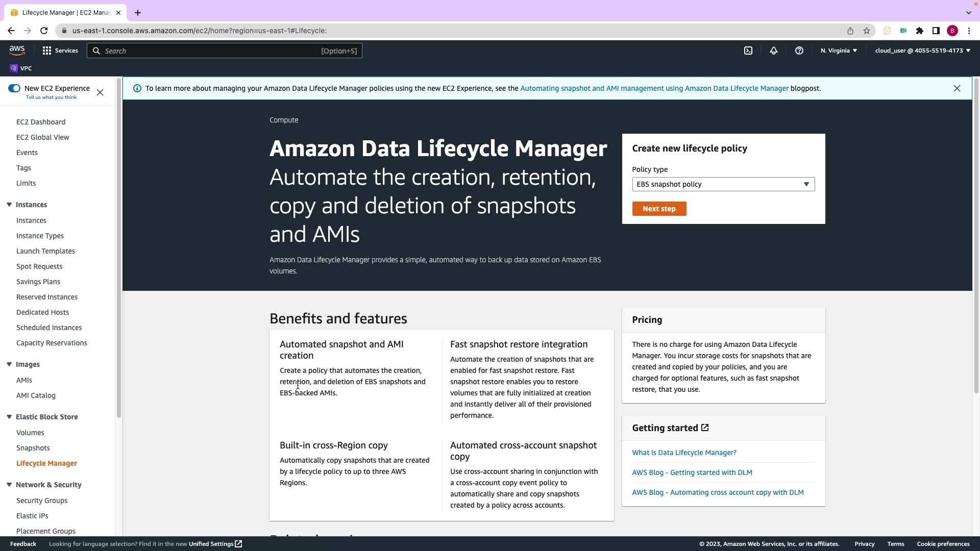The image size is (980, 551).
Task: Open the AWS support help icon
Action: coord(799,51)
